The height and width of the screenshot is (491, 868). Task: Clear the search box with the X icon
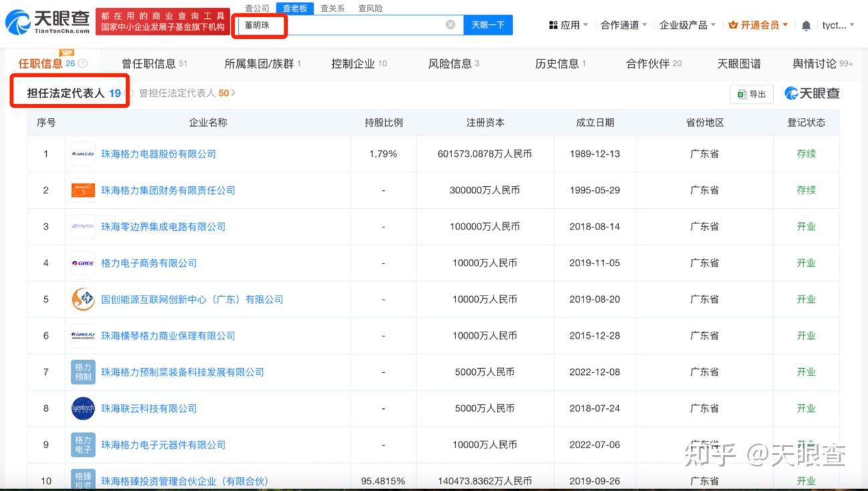pyautogui.click(x=451, y=25)
